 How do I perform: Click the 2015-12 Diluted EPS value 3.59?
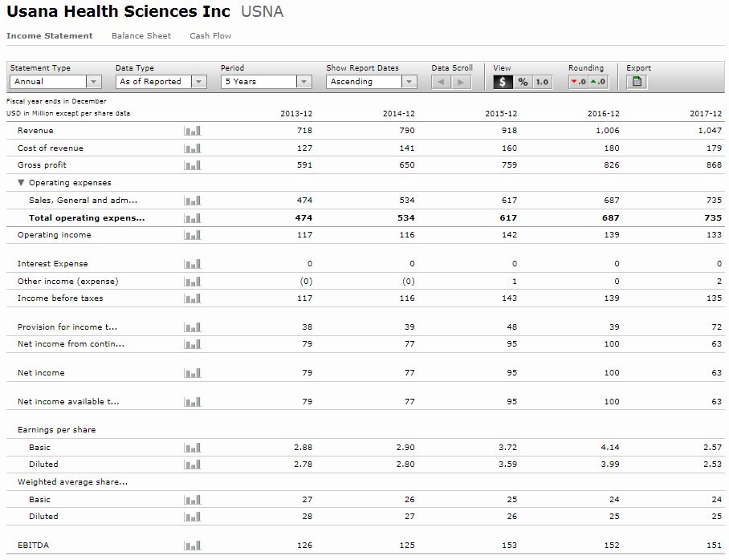pyautogui.click(x=507, y=465)
